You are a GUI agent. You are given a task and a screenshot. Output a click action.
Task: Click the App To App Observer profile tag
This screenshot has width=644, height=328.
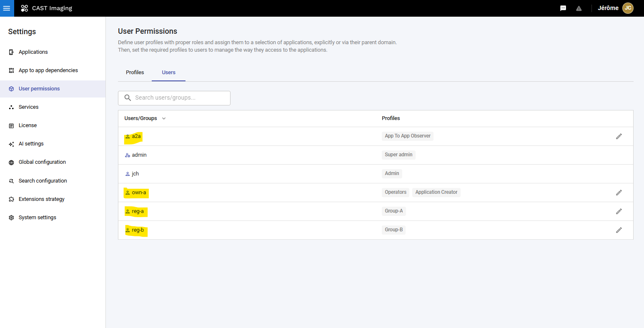coord(407,136)
